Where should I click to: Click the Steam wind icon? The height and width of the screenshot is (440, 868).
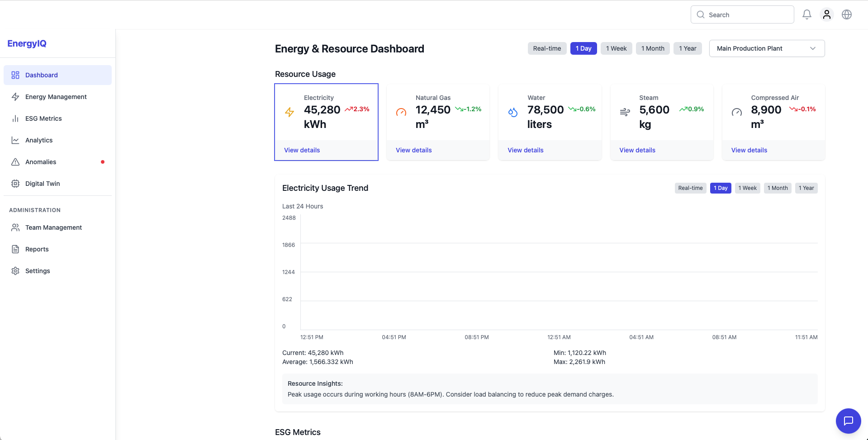point(625,112)
